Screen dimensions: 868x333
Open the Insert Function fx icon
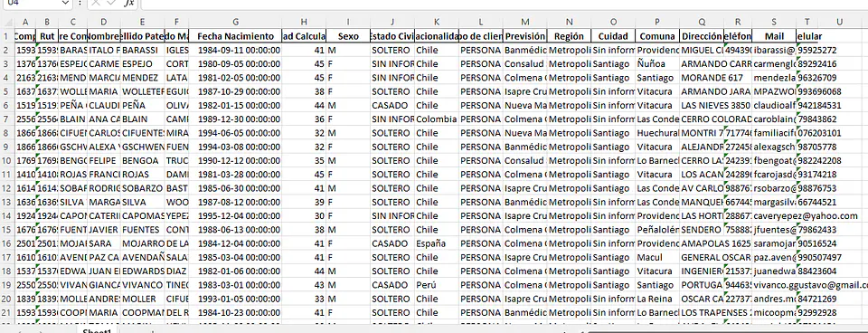tap(128, 3)
